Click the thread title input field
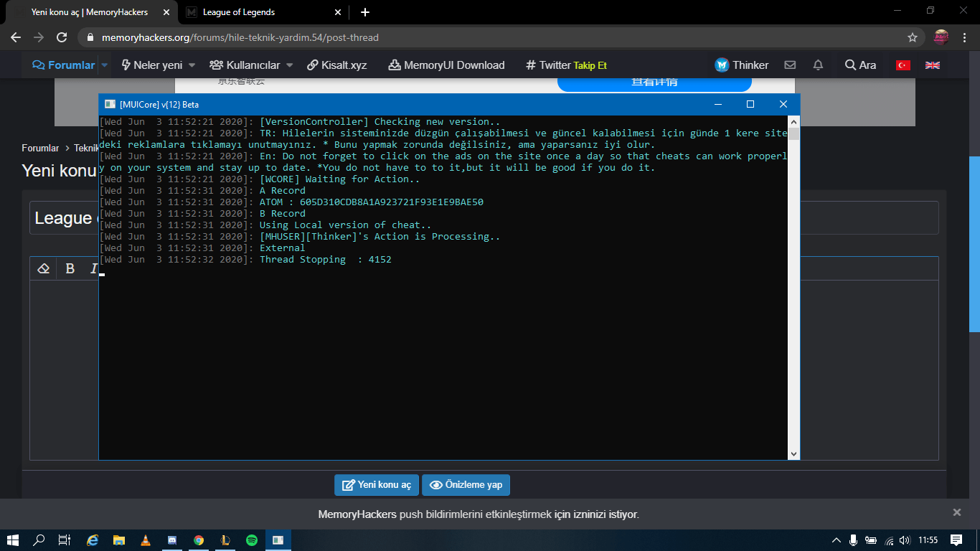This screenshot has width=980, height=551. 484,217
